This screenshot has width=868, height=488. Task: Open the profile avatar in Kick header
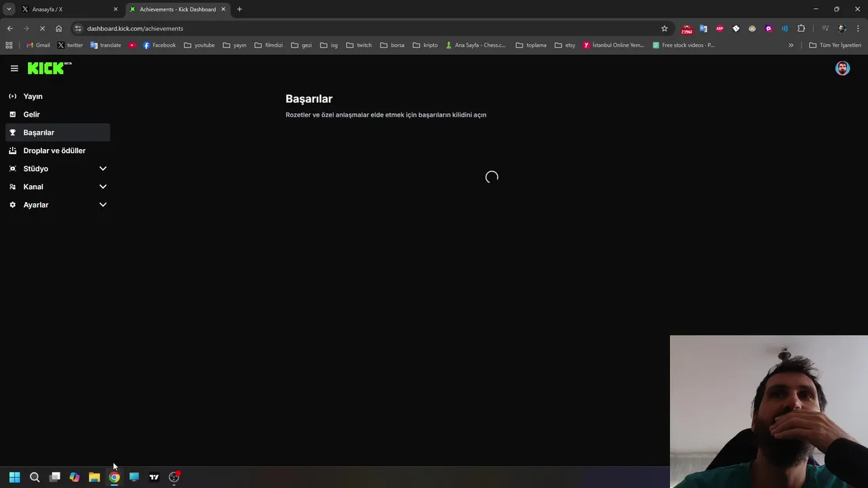coord(842,68)
